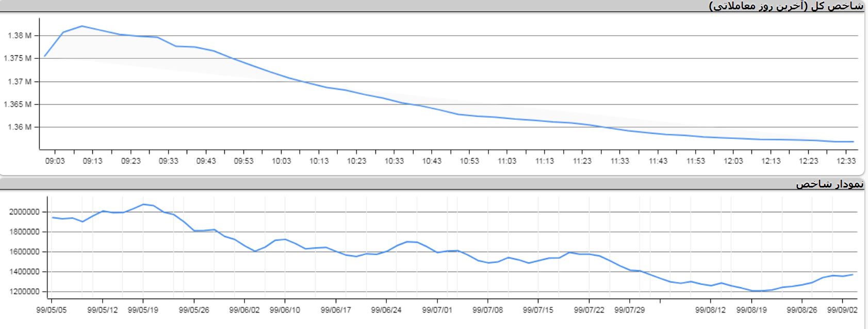
Task: Click the history line's peak near 99/05/19
Action: 143,204
